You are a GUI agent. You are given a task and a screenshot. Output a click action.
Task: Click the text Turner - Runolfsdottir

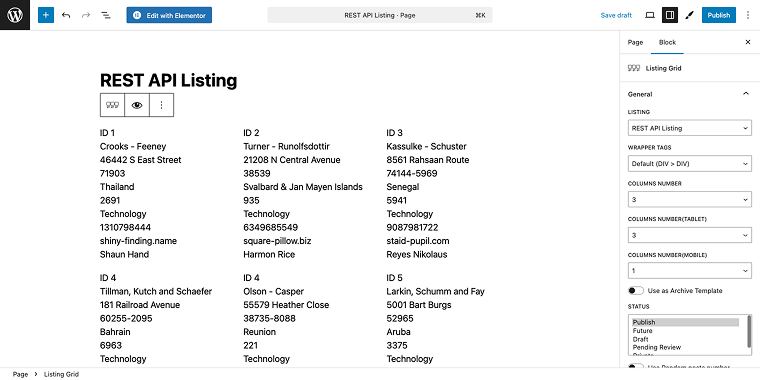(286, 146)
